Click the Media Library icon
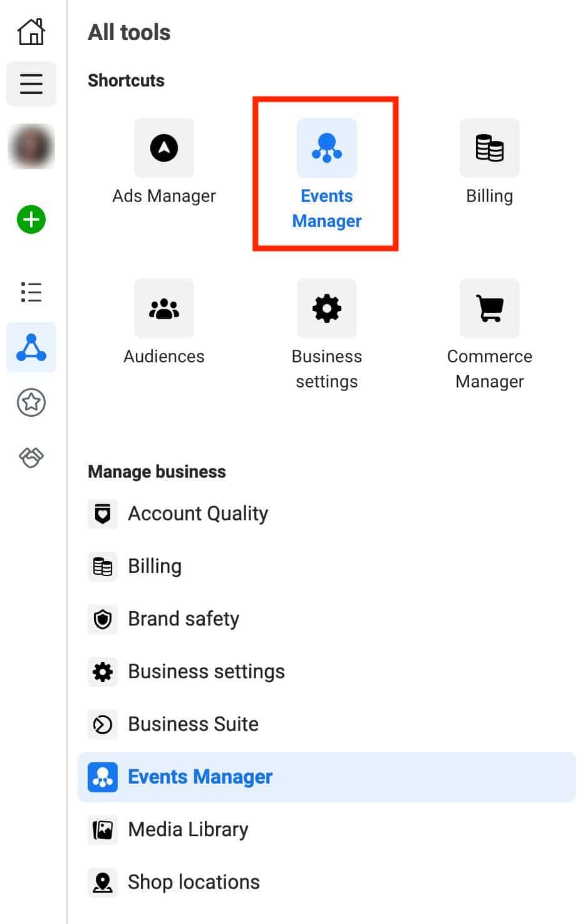This screenshot has width=585, height=924. click(x=103, y=829)
